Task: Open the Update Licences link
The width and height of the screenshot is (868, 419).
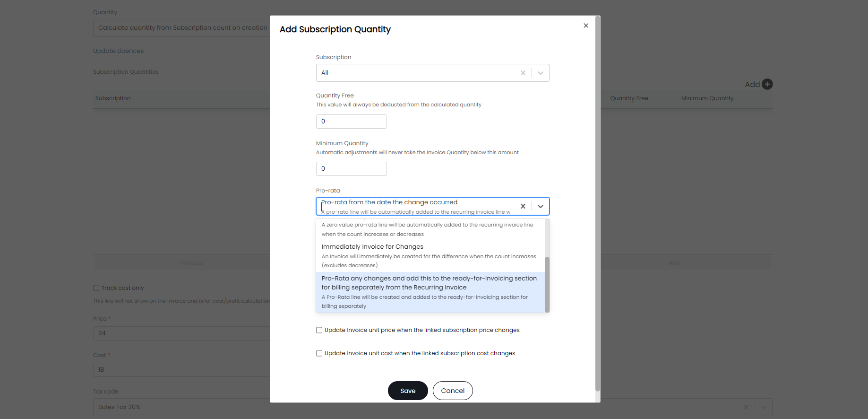Action: pyautogui.click(x=118, y=51)
